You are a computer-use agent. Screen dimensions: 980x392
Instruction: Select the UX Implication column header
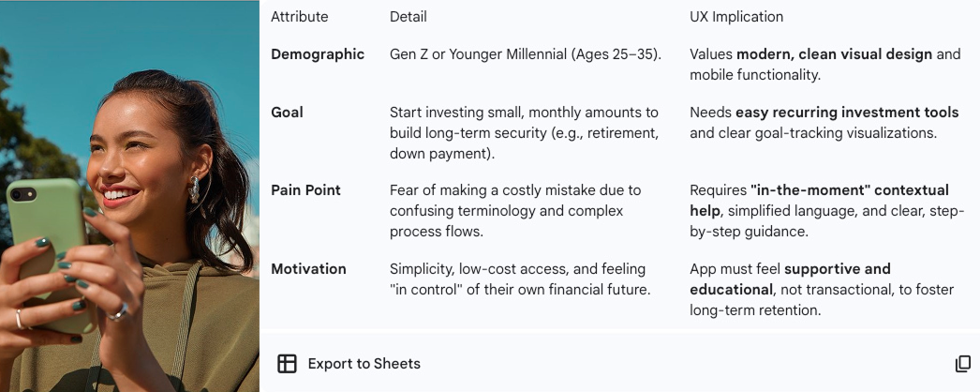tap(736, 17)
